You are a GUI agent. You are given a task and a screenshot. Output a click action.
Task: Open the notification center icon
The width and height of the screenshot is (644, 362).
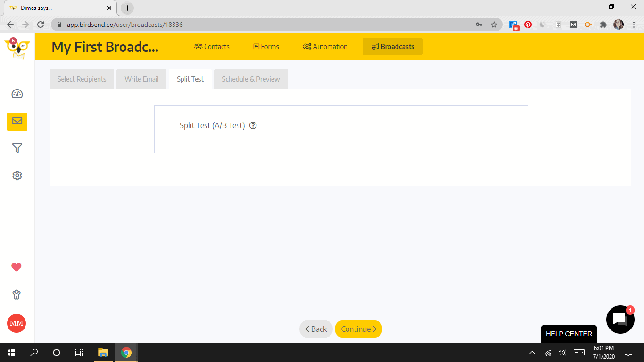click(628, 353)
